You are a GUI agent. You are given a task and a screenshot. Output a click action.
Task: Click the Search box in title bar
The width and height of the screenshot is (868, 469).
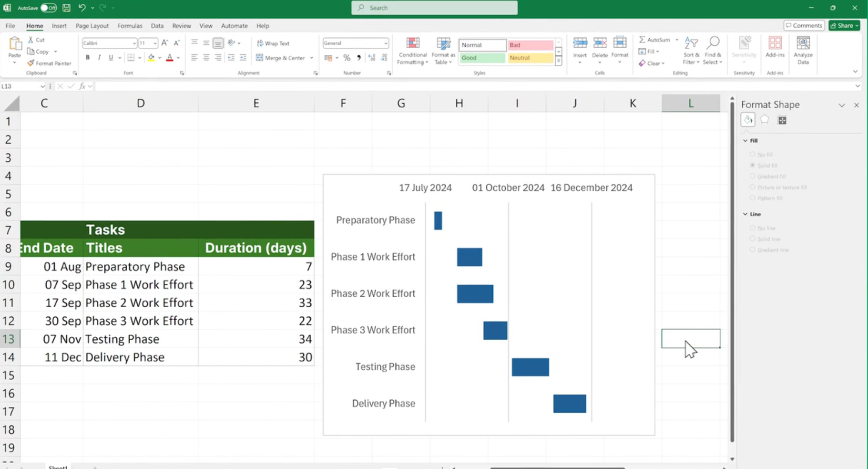coord(434,8)
